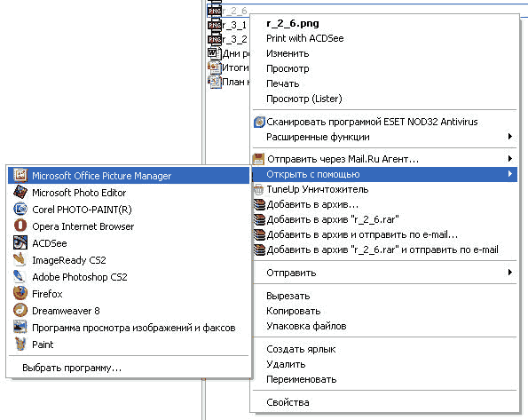Choose Печать in the context menu
Screen dimensions: 528x420
tap(282, 83)
